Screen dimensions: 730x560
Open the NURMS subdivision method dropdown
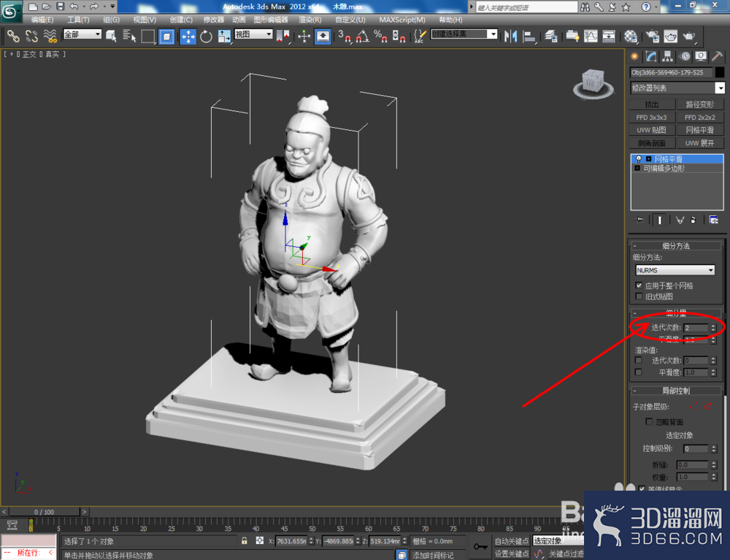pyautogui.click(x=675, y=270)
